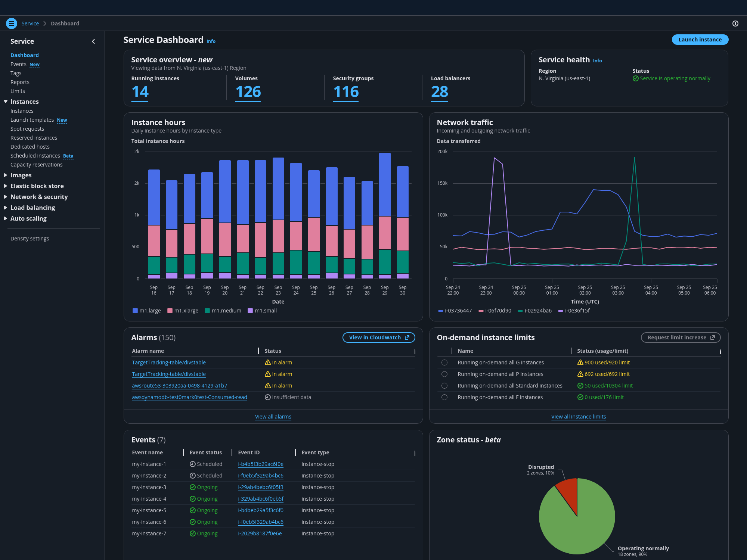Click green check icon for my-instance-3 status
This screenshot has width=747, height=560.
pos(192,487)
